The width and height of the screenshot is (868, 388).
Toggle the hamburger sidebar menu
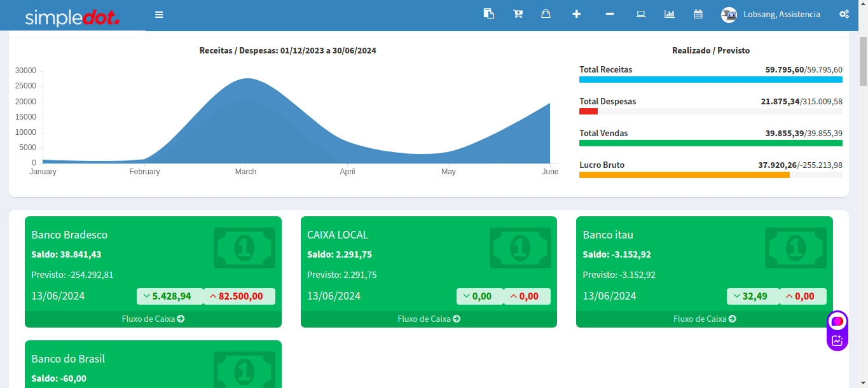pos(159,15)
